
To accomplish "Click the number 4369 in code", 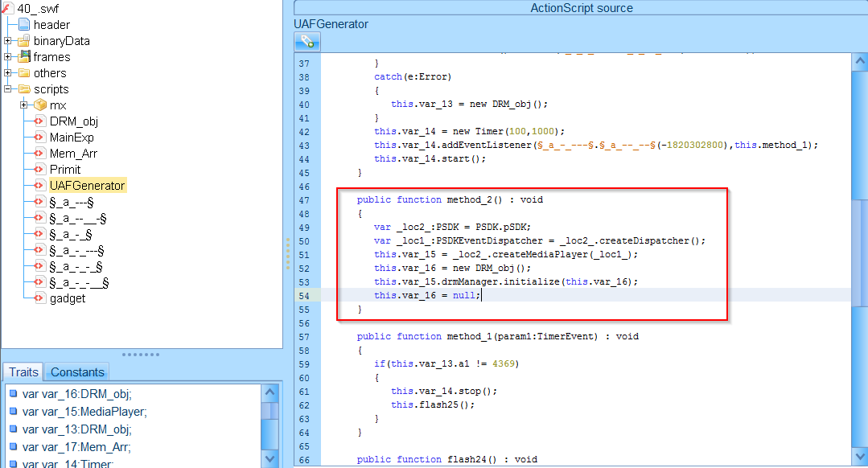I will coord(504,364).
